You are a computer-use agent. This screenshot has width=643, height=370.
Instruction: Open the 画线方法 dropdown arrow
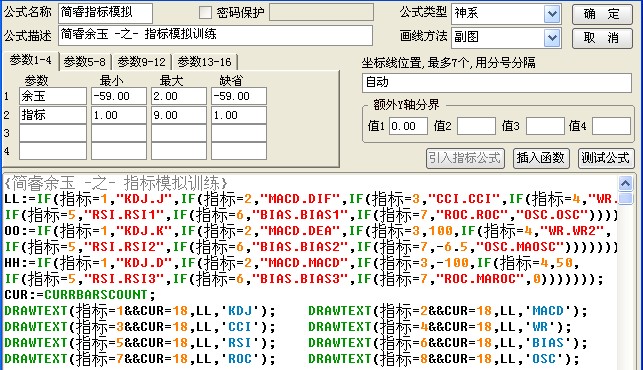(x=552, y=38)
